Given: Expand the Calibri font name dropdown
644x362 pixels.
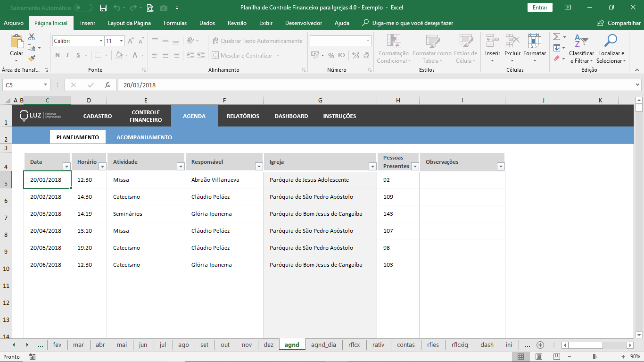Looking at the screenshot, I should [x=101, y=41].
